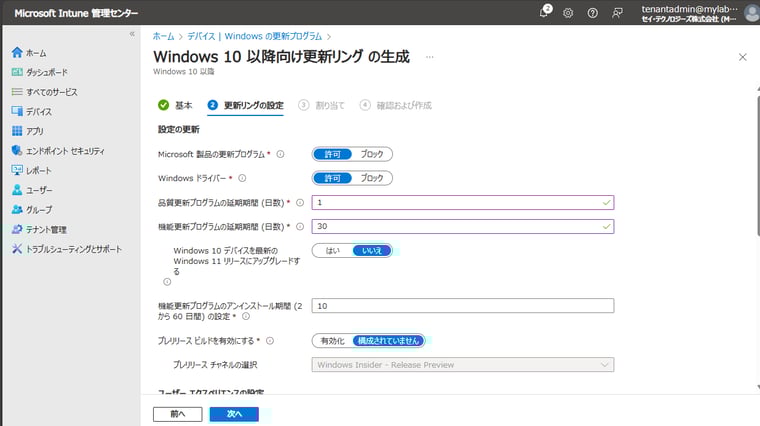Click the feedback icon in header
Viewport: 760px width, 426px height.
tap(617, 12)
